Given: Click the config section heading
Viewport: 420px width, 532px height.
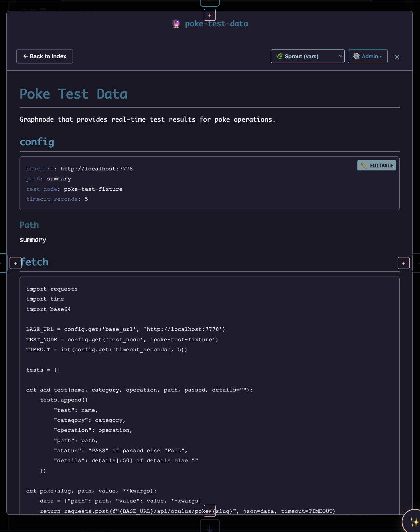Looking at the screenshot, I should tap(37, 142).
